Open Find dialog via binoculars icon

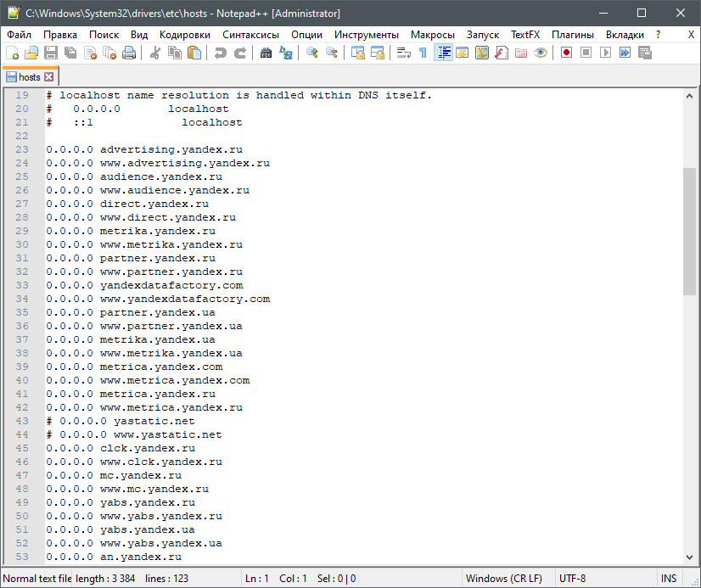point(266,53)
